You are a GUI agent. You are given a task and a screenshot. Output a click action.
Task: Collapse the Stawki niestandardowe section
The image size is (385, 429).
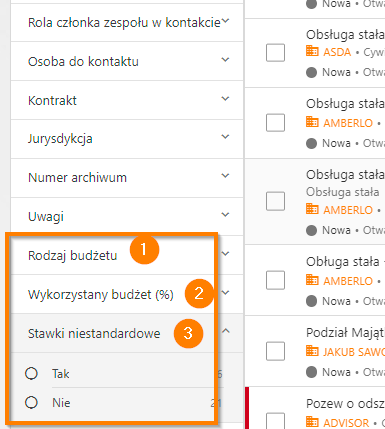226,331
